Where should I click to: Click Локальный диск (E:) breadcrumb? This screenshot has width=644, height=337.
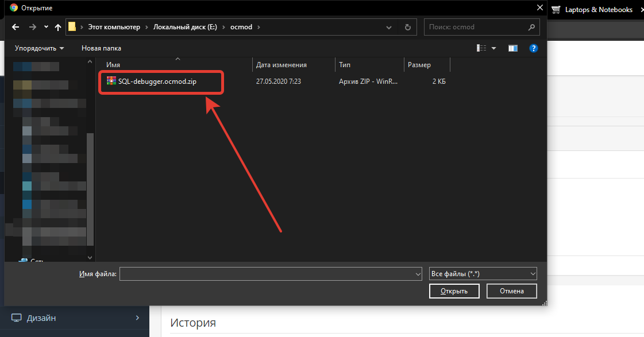(x=185, y=27)
